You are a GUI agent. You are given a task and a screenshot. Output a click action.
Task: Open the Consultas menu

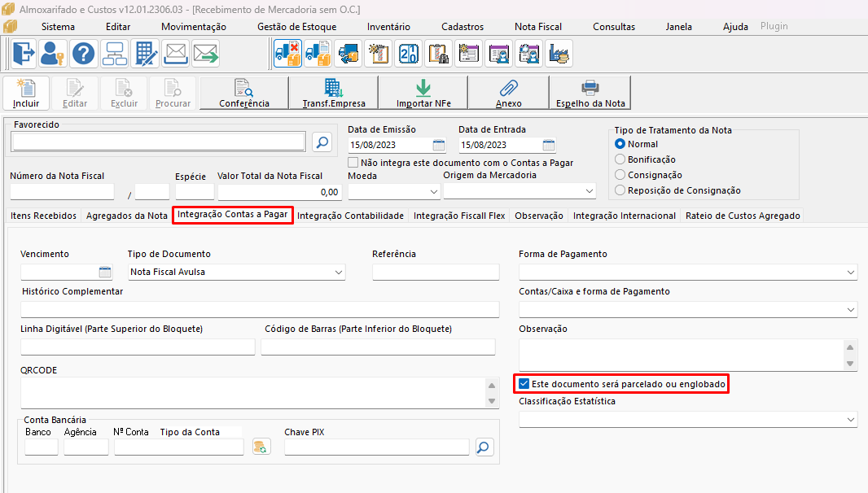click(614, 27)
